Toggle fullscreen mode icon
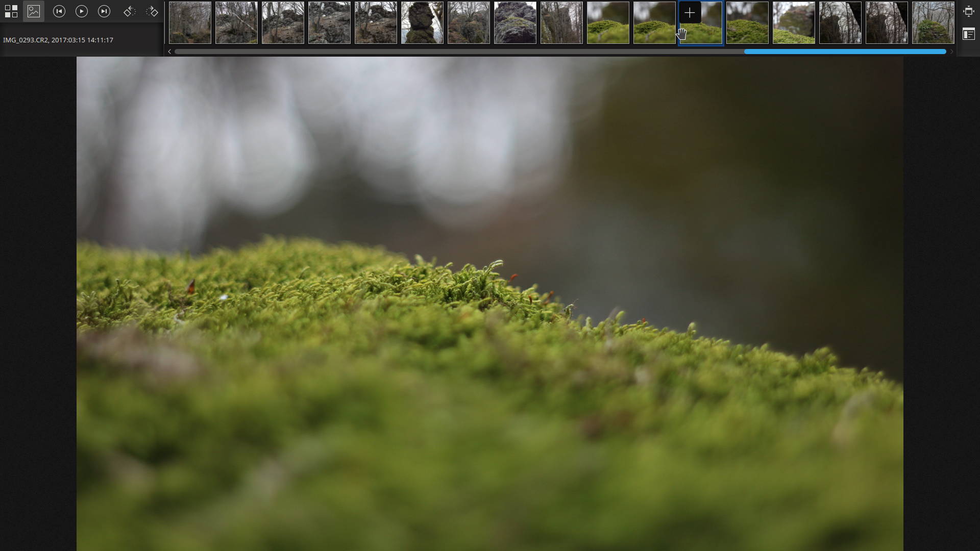Screen dimensions: 980x551 (968, 11)
